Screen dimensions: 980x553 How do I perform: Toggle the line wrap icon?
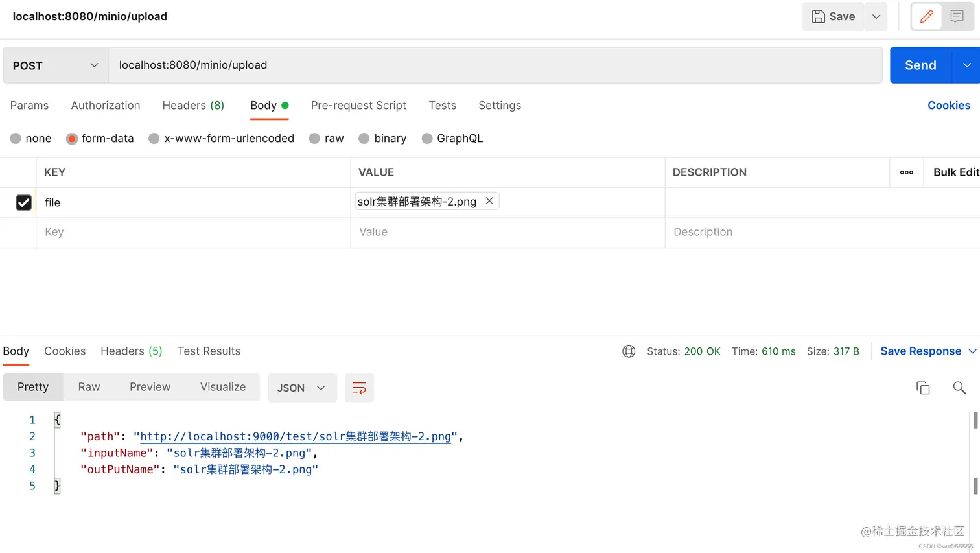[x=359, y=388]
